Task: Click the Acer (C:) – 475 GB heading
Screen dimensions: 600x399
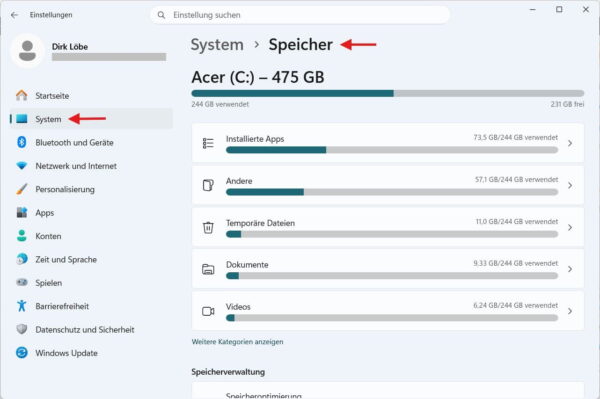Action: tap(258, 77)
